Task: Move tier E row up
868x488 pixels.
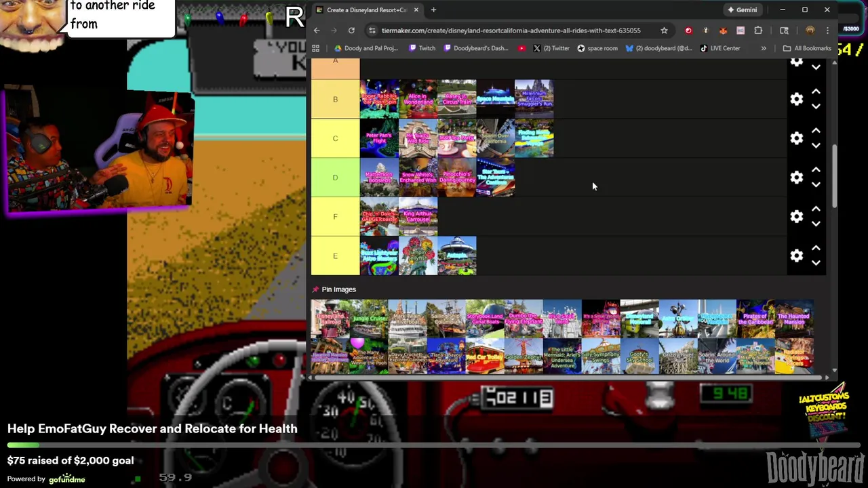Action: [x=816, y=248]
